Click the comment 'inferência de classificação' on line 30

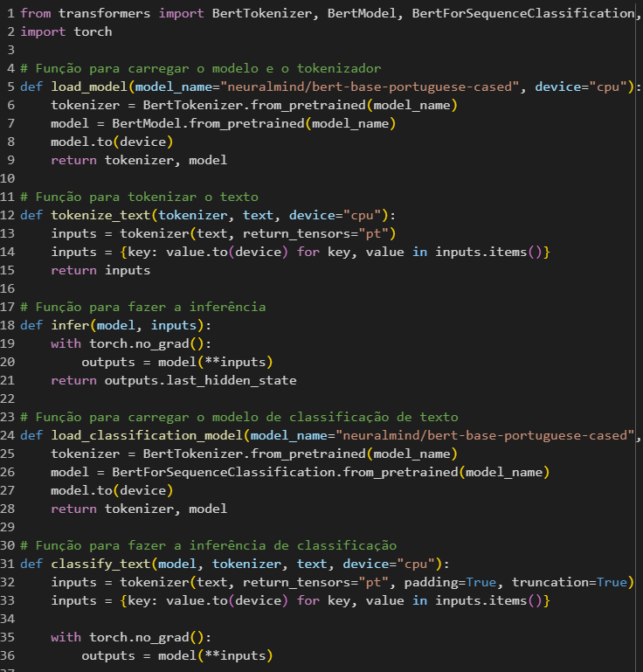(x=293, y=546)
